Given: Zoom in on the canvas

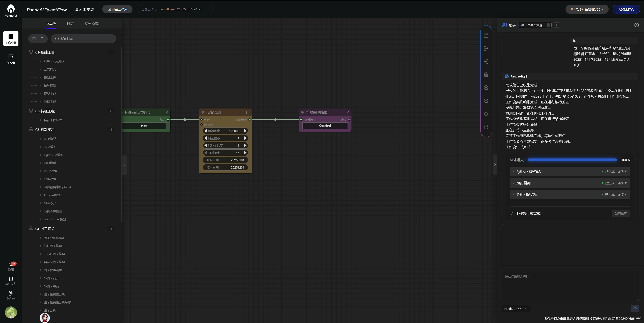Looking at the screenshot, I should (x=486, y=88).
